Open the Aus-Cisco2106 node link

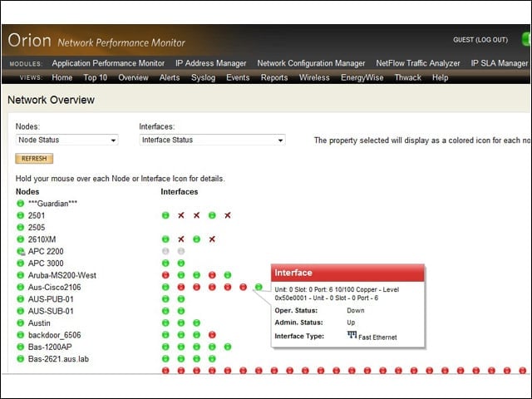coord(55,287)
